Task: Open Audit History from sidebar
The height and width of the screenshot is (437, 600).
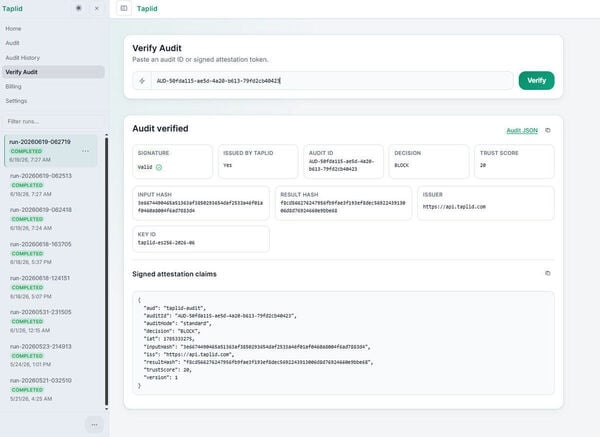Action: [23, 57]
